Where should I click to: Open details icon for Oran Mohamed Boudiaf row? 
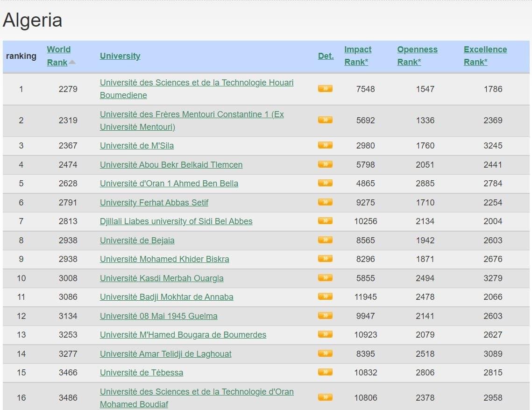point(325,397)
